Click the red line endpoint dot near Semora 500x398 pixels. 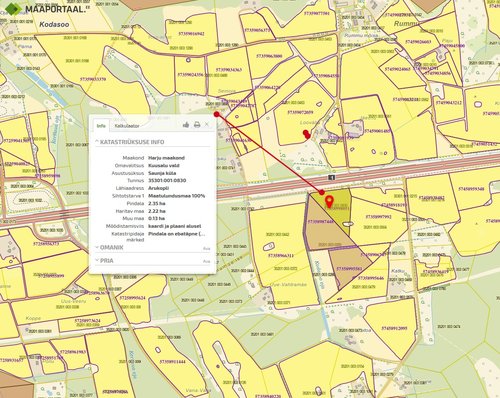point(217,114)
